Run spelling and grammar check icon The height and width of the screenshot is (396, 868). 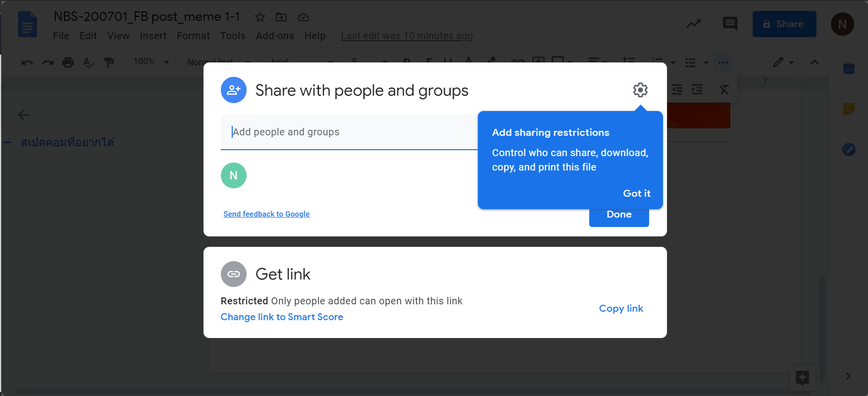pos(89,62)
